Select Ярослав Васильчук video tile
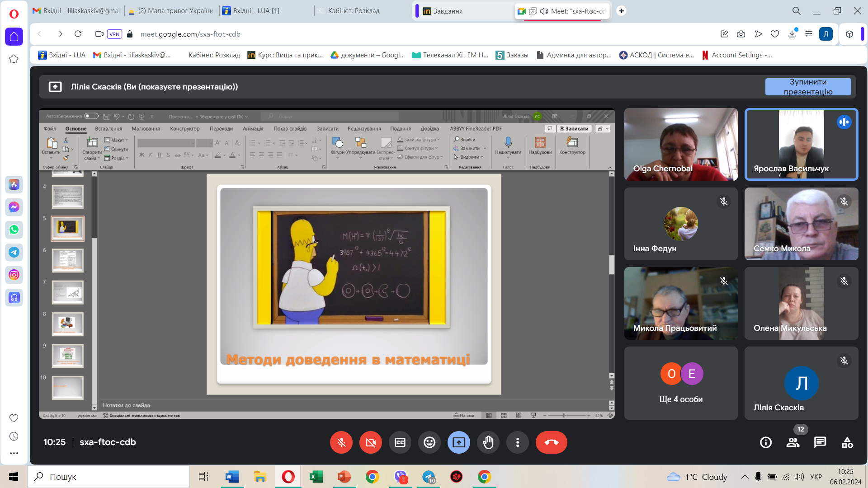The height and width of the screenshot is (488, 868). [x=802, y=144]
